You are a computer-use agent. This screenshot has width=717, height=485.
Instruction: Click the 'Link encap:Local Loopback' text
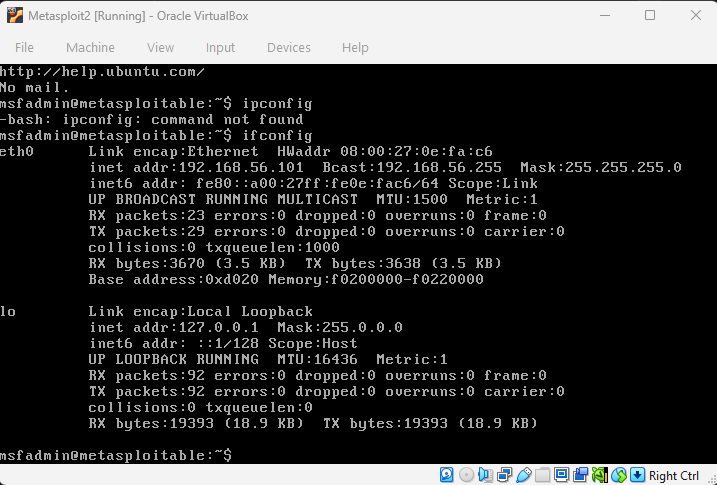click(201, 311)
